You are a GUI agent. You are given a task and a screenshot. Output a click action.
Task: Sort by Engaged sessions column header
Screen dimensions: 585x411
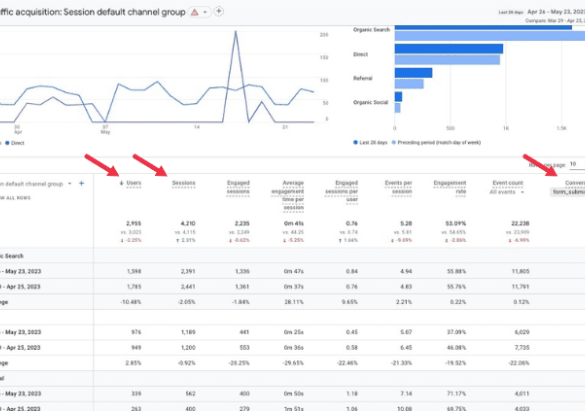point(238,187)
